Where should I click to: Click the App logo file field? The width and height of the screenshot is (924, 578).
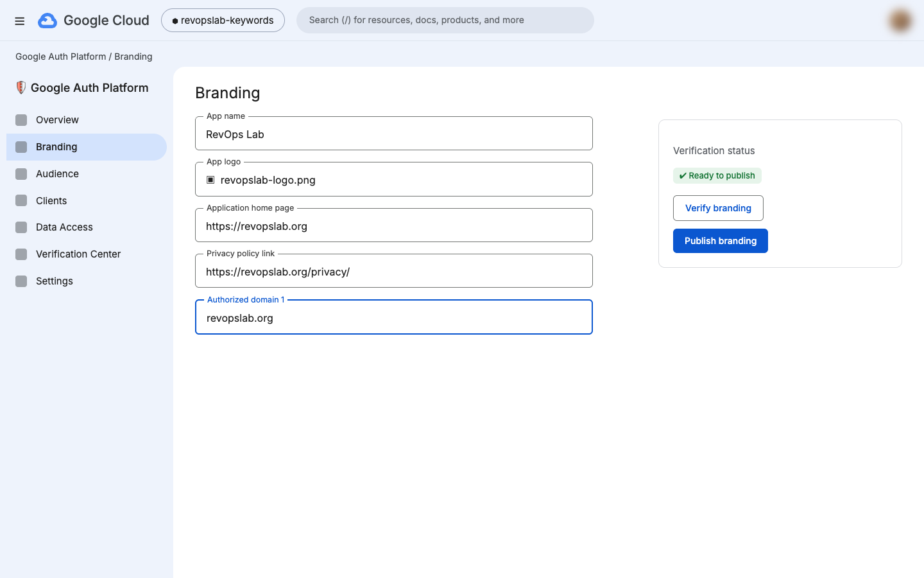pos(394,179)
